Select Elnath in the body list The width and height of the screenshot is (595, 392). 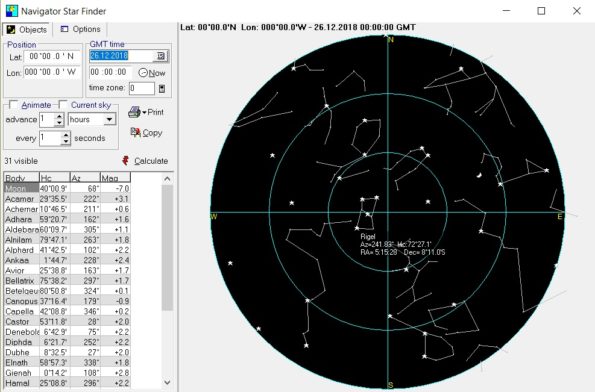(x=67, y=362)
